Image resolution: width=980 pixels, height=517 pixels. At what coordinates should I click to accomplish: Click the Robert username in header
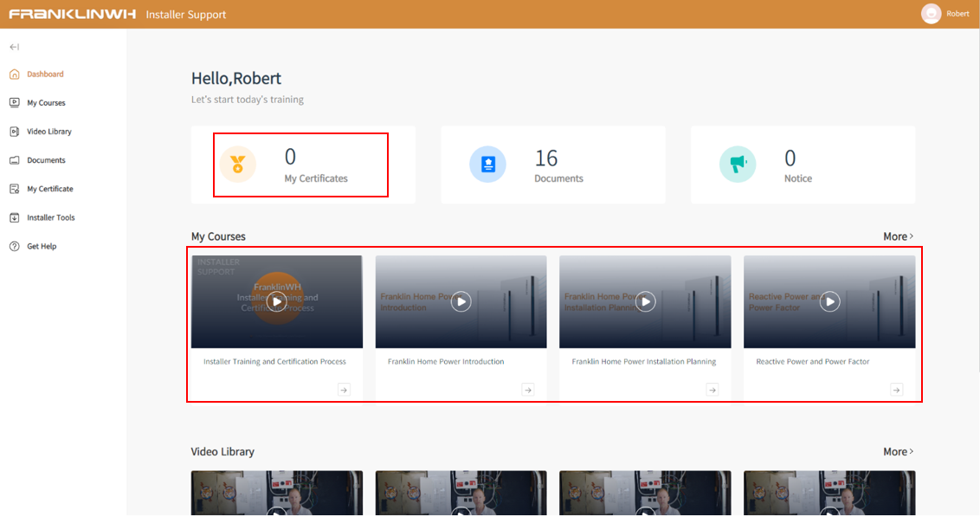tap(957, 14)
